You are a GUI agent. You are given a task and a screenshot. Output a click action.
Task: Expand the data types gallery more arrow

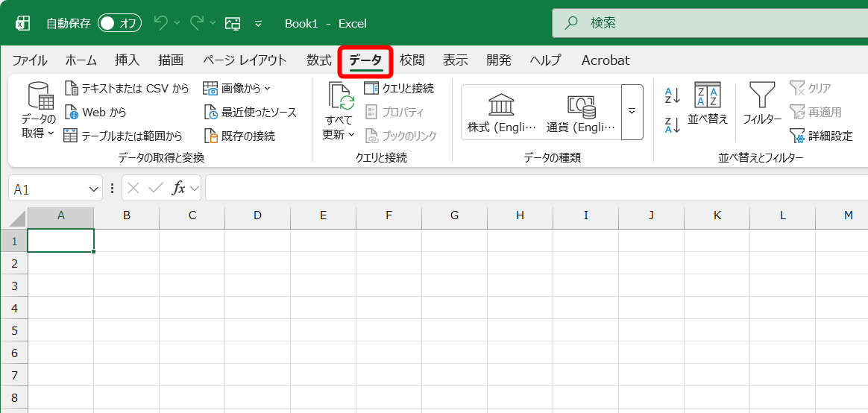[632, 112]
